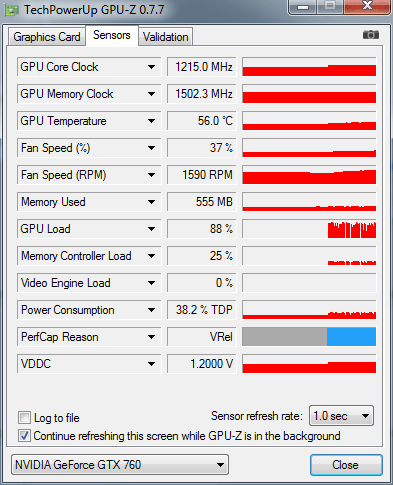Uncheck Continue refreshing in background checkbox

click(24, 436)
